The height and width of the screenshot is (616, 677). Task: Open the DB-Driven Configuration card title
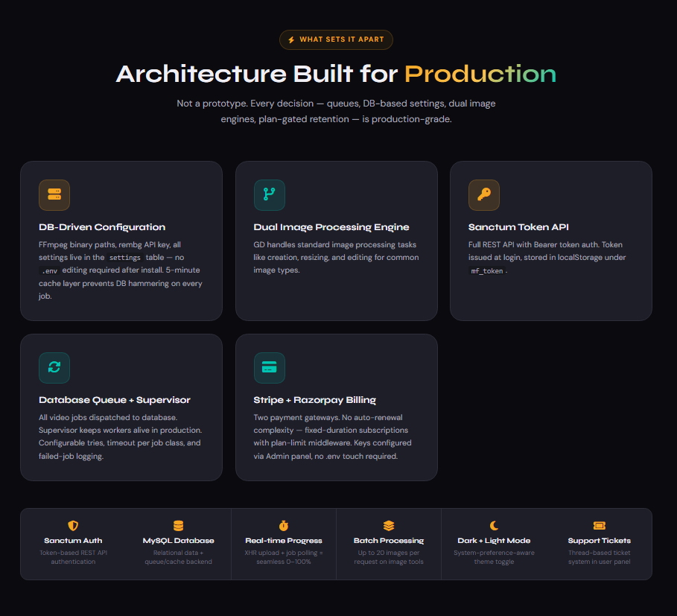pos(102,227)
